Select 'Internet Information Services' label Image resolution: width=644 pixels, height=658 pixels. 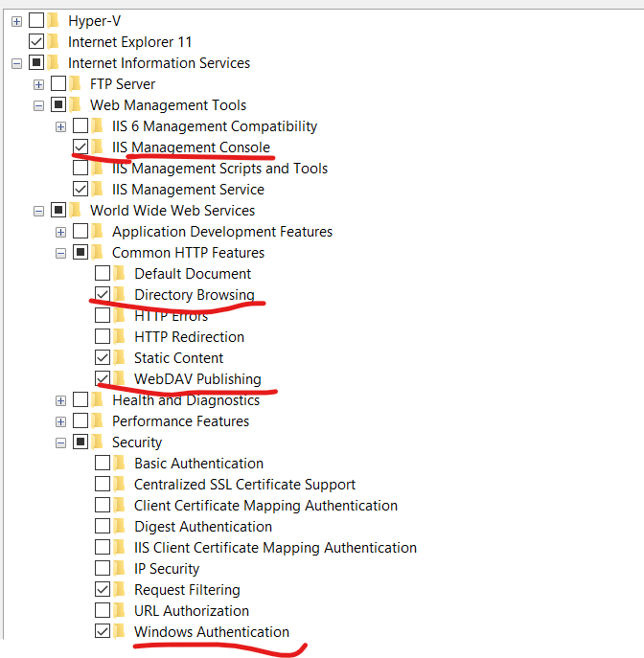[159, 63]
